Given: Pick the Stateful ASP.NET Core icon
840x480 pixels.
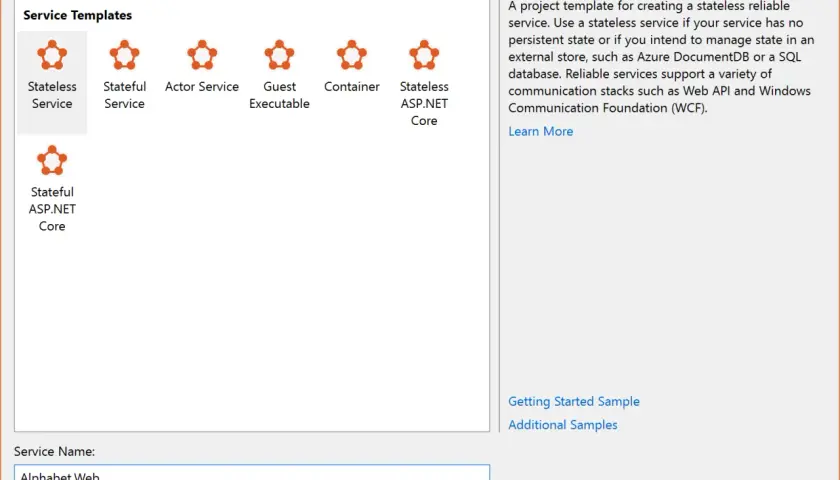Looking at the screenshot, I should [52, 160].
